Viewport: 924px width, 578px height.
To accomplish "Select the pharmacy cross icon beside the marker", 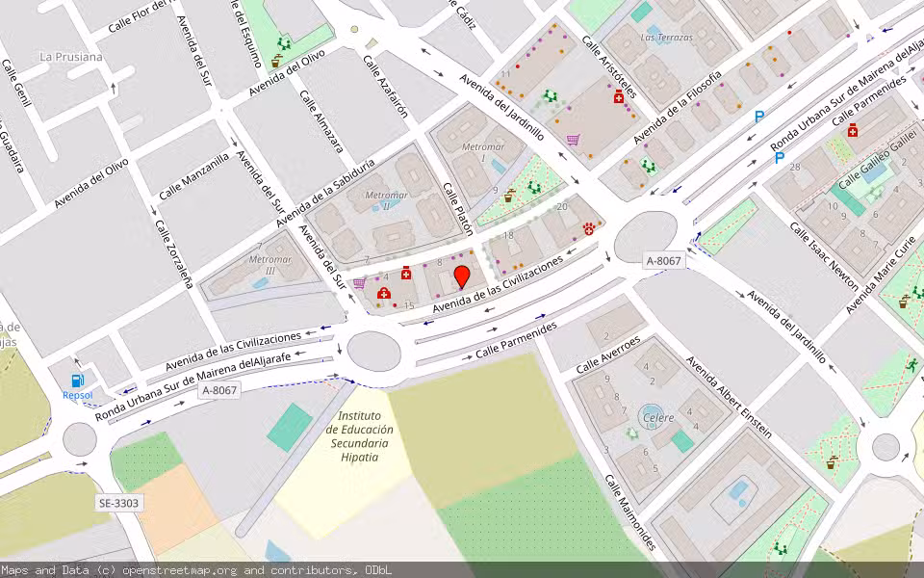I will click(405, 274).
